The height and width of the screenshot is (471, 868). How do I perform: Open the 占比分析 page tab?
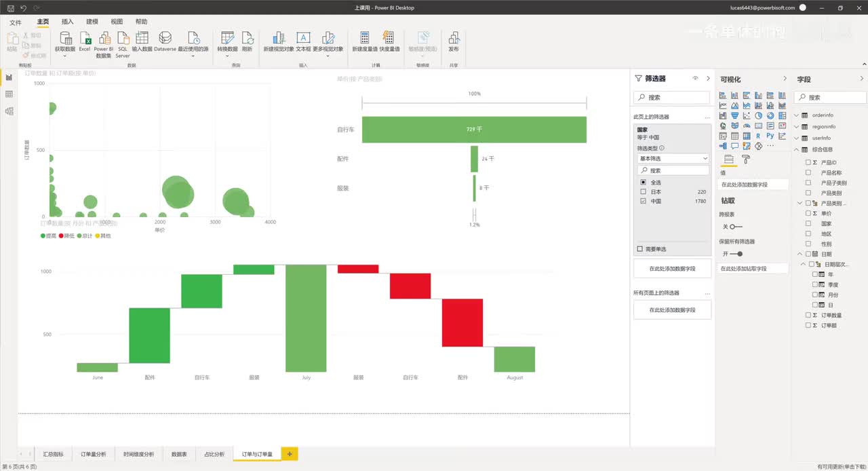214,454
